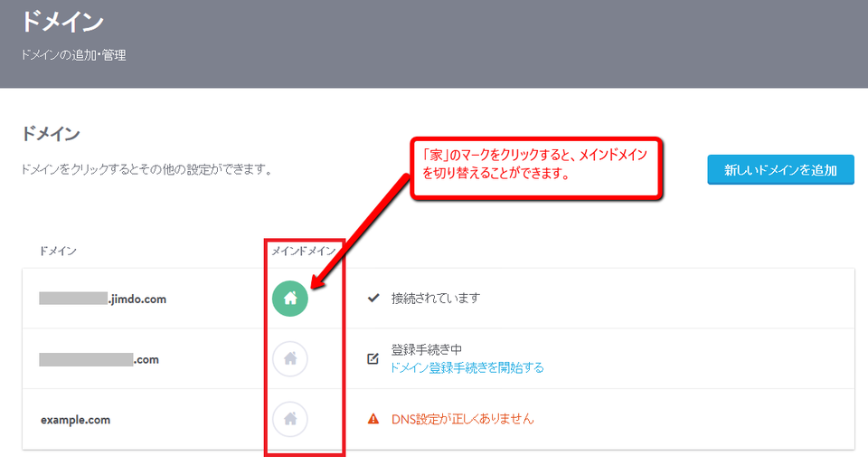Click the 接続されています status text
Viewport: 868px width, 466px height.
(436, 298)
